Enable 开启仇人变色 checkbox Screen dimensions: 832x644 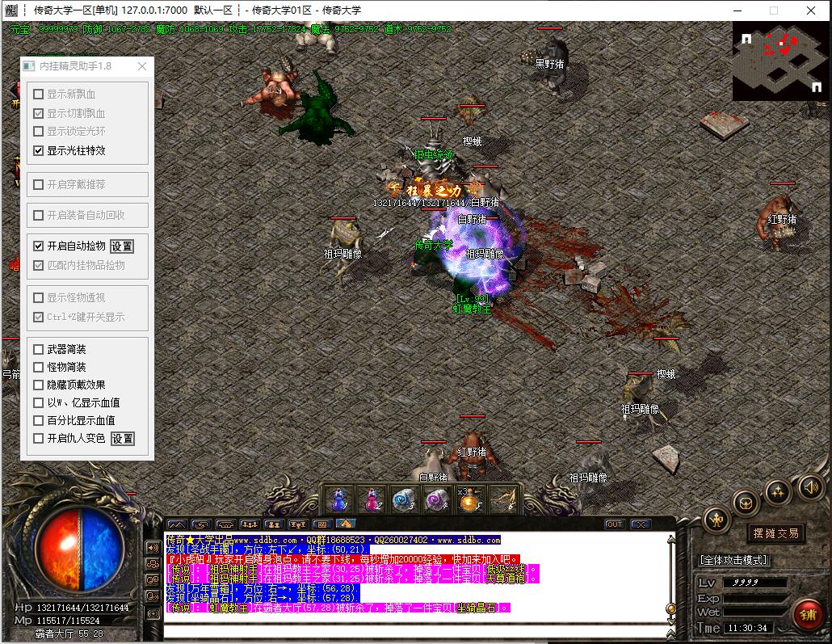pyautogui.click(x=38, y=439)
